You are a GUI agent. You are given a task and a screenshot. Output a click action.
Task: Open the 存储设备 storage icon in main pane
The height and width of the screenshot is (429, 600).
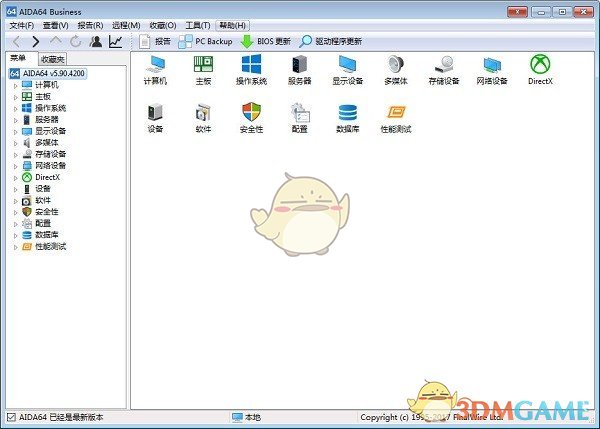[444, 70]
